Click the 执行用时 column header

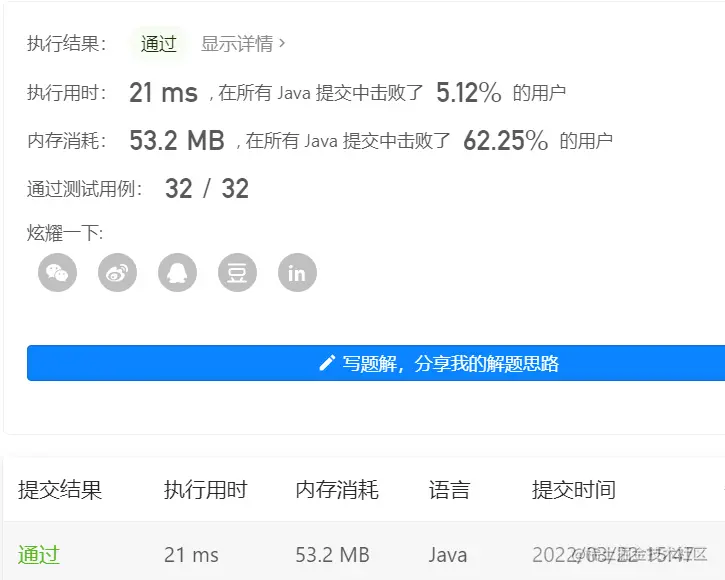206,490
